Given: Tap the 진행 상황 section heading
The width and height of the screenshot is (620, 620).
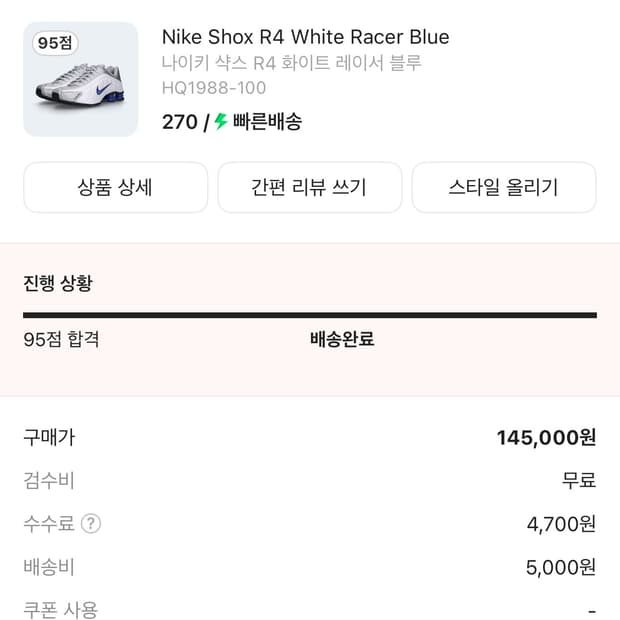Looking at the screenshot, I should 57,283.
